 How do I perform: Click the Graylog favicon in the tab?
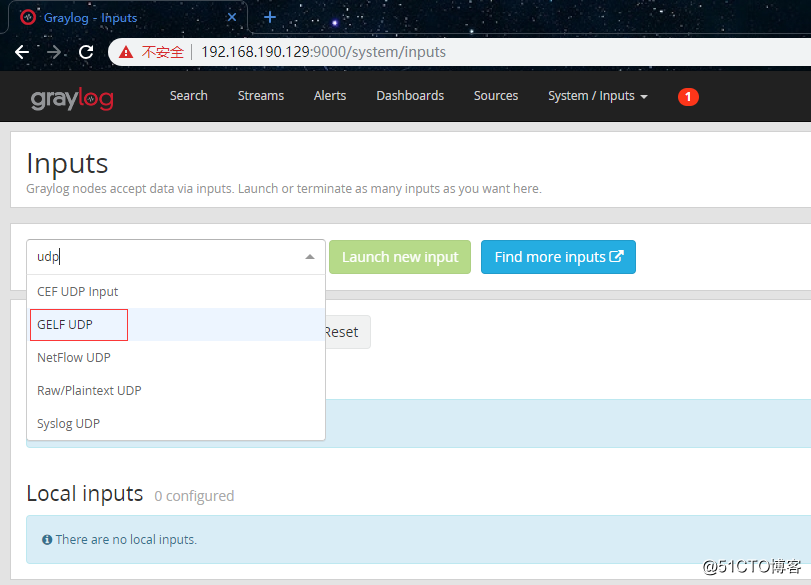[x=28, y=17]
